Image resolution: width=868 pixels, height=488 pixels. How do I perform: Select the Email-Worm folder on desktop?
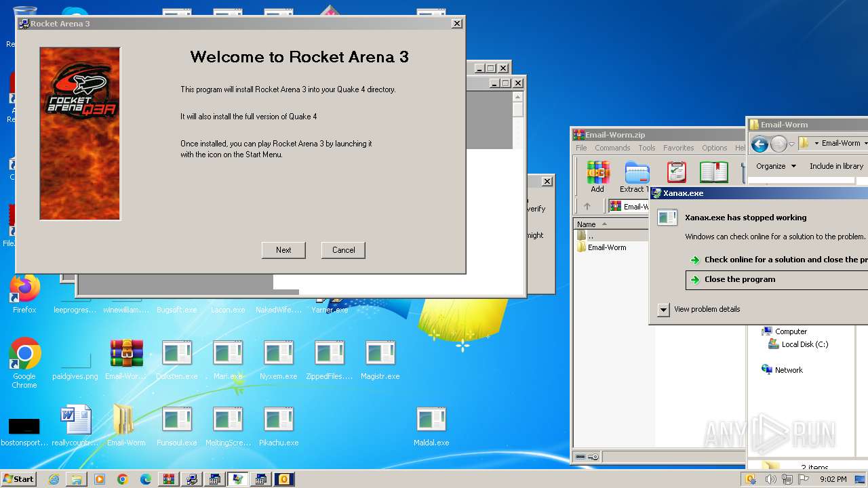pyautogui.click(x=126, y=426)
